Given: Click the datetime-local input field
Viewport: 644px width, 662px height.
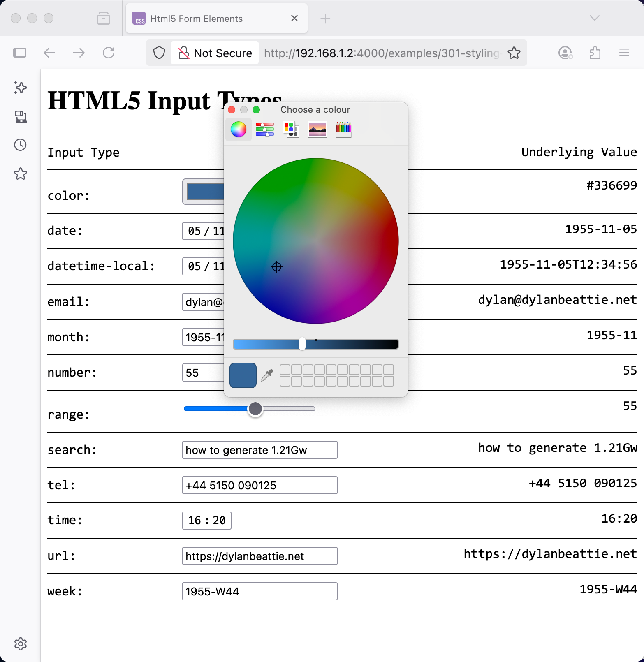Looking at the screenshot, I should point(203,266).
